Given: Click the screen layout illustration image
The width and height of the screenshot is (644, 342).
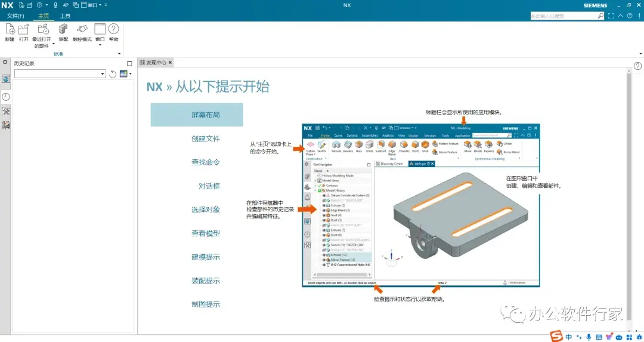Looking at the screenshot, I should [x=421, y=205].
